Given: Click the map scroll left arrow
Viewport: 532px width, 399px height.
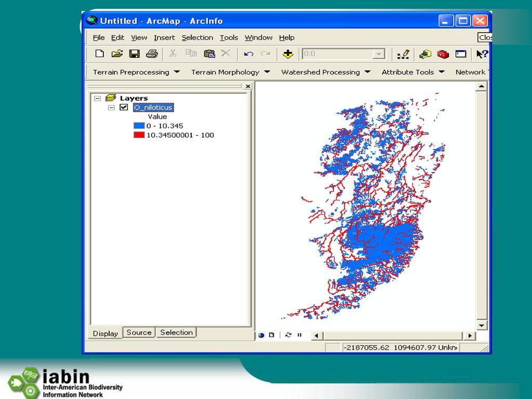Looking at the screenshot, I should [x=316, y=336].
